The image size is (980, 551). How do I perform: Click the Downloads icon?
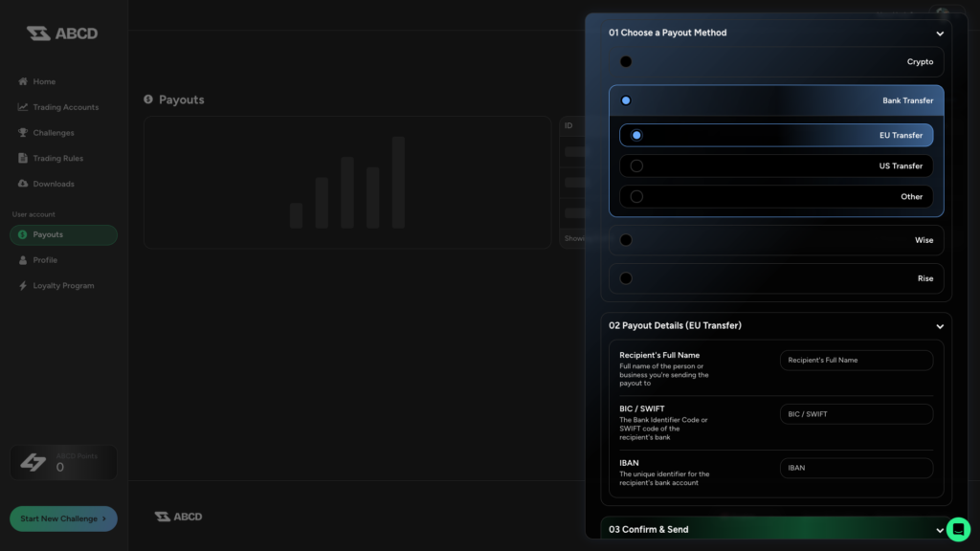coord(22,183)
